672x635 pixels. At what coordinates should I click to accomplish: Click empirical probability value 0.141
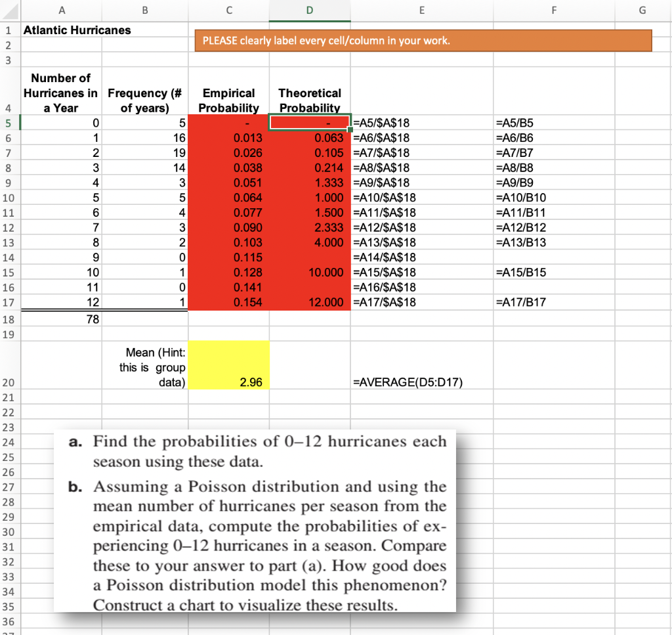[247, 287]
